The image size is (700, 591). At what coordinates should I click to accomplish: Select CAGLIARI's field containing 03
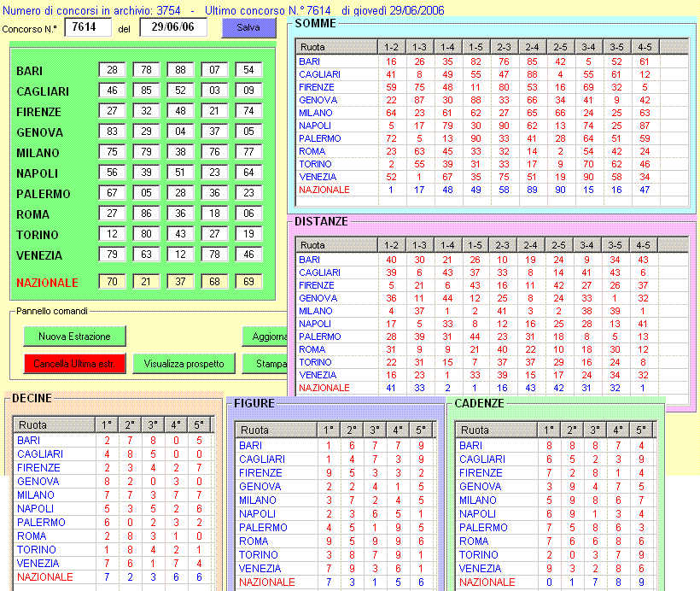[x=215, y=91]
